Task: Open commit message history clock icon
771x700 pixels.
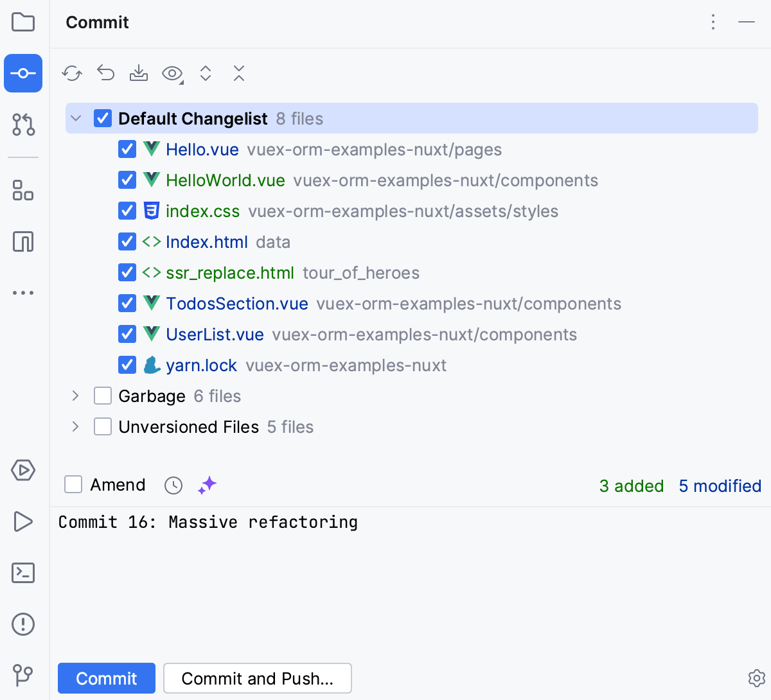Action: coord(173,486)
